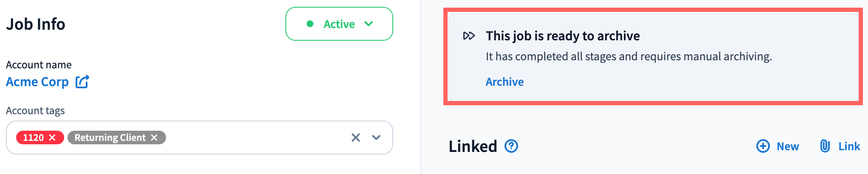
Task: Open the Account tags dropdown chevron
Action: [376, 138]
